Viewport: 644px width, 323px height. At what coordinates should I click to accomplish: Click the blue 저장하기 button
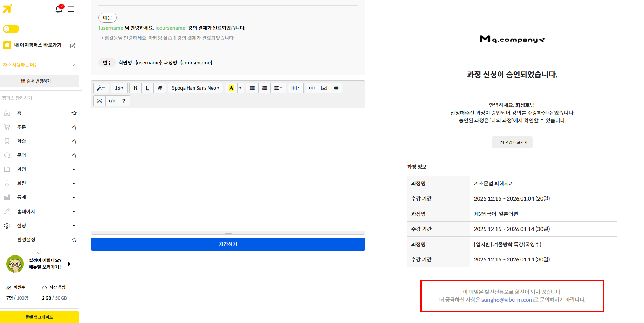coord(228,244)
